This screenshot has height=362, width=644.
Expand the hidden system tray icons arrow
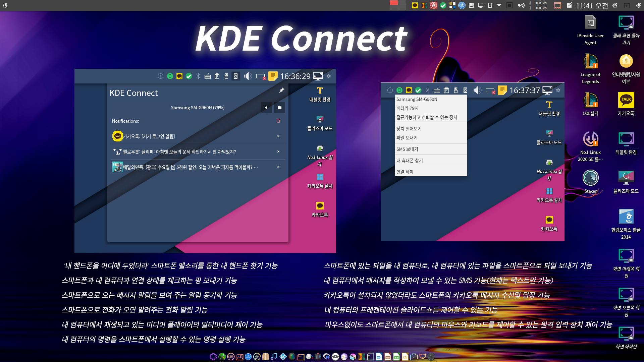tap(499, 5)
